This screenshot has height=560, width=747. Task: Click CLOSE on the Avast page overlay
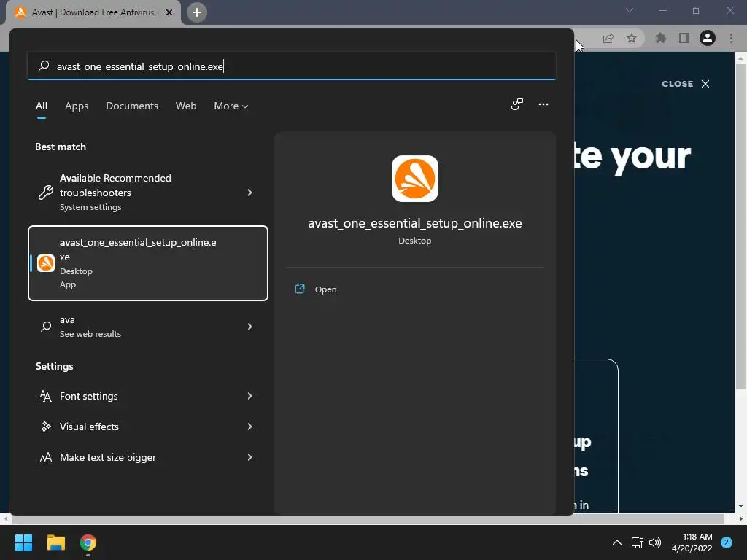(677, 84)
